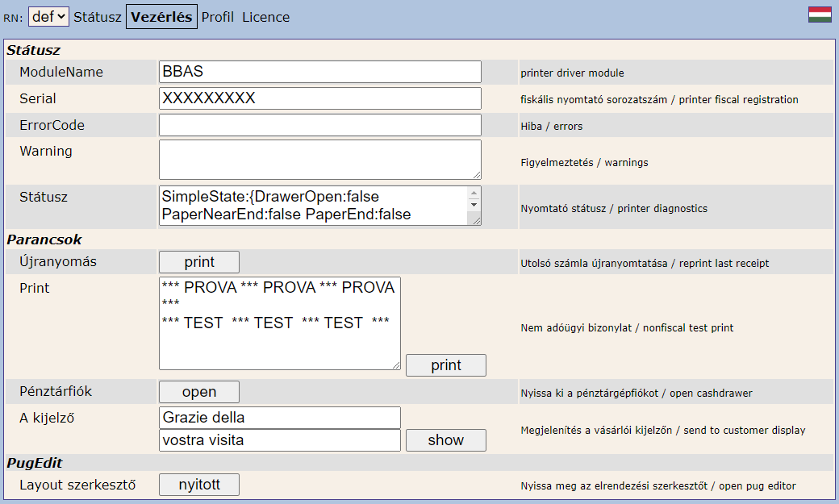This screenshot has width=839, height=504.
Task: Click the empty ErrorCode field
Action: tap(319, 125)
